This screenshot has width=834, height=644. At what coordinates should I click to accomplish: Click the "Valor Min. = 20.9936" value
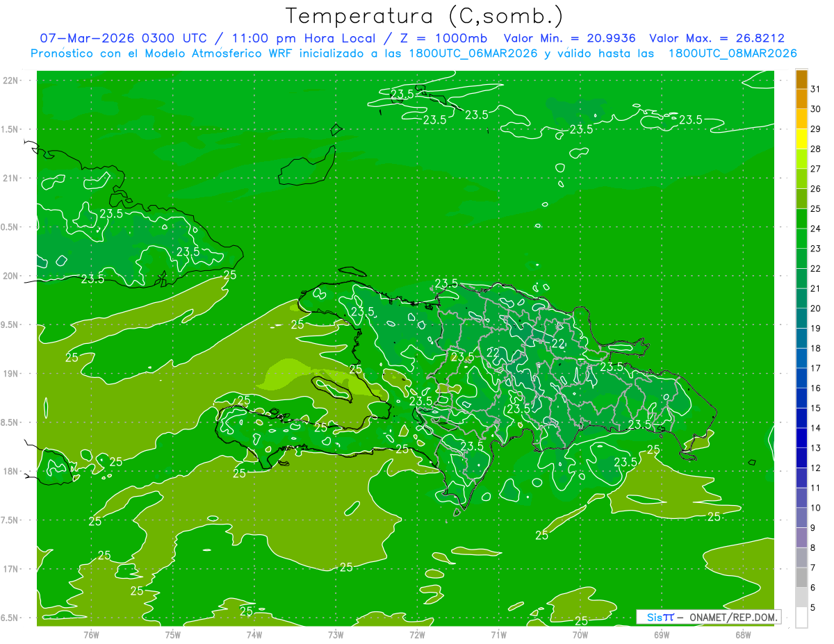[570, 38]
